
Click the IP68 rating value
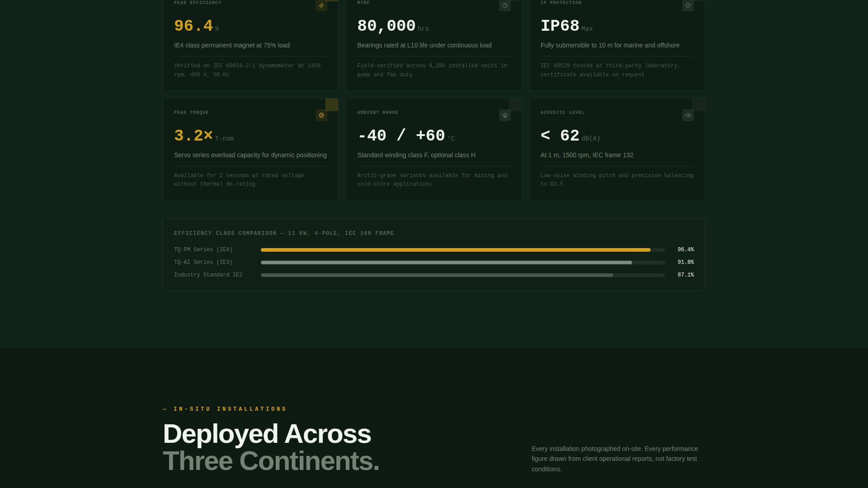coord(560,26)
